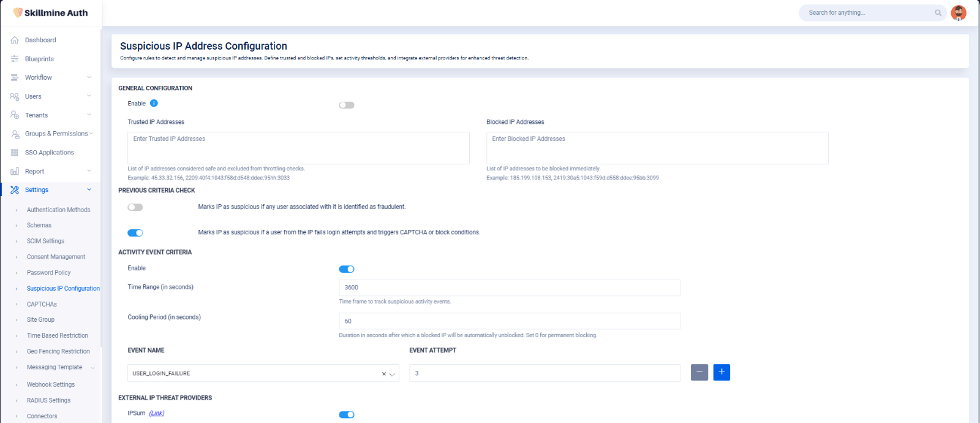The width and height of the screenshot is (980, 423).
Task: Select Suspicious IP Configuration menu item
Action: pyautogui.click(x=63, y=288)
